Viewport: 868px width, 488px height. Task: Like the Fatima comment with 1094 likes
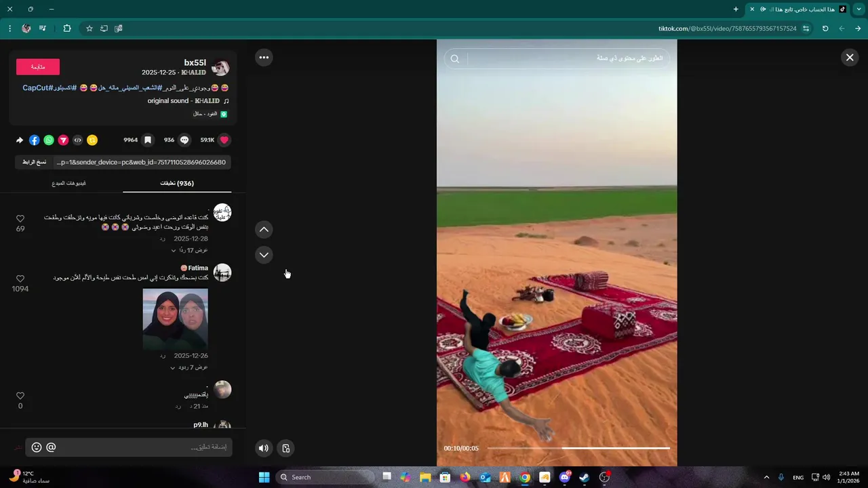20,279
